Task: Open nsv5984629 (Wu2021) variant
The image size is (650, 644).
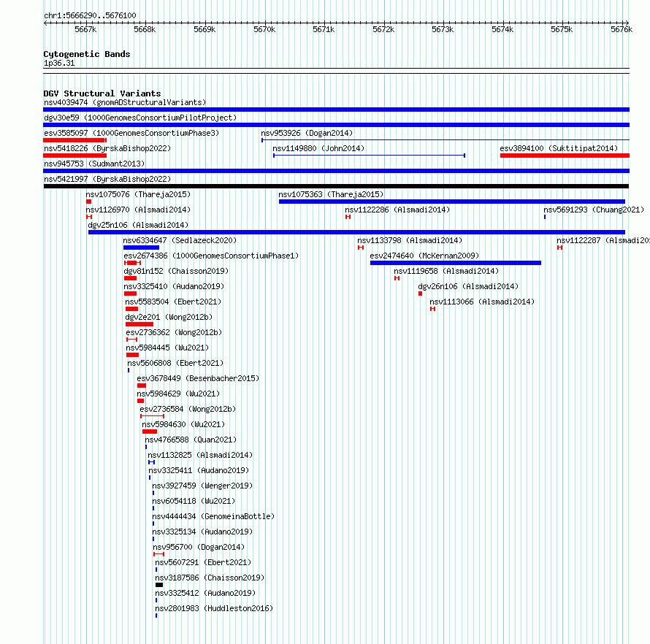Action: 178,394
